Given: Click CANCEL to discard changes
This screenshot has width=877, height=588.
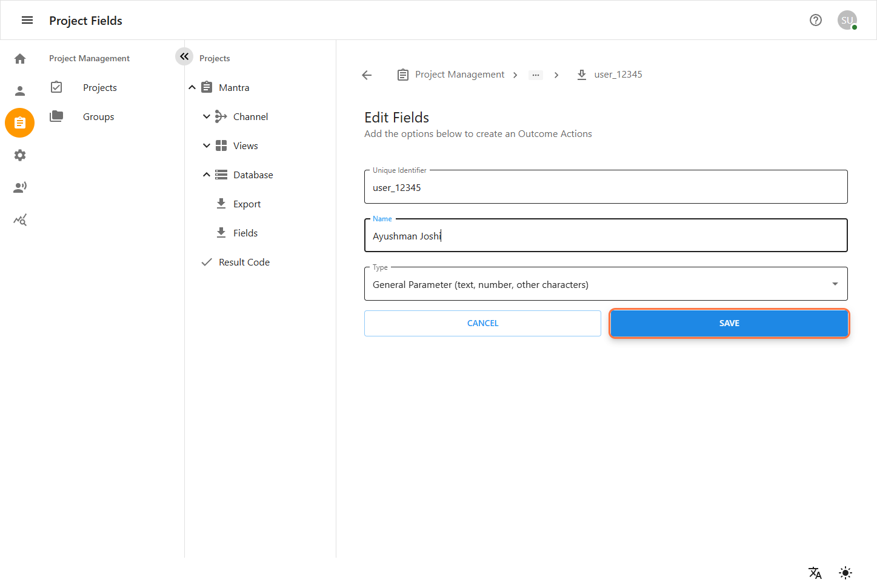Looking at the screenshot, I should [x=482, y=323].
